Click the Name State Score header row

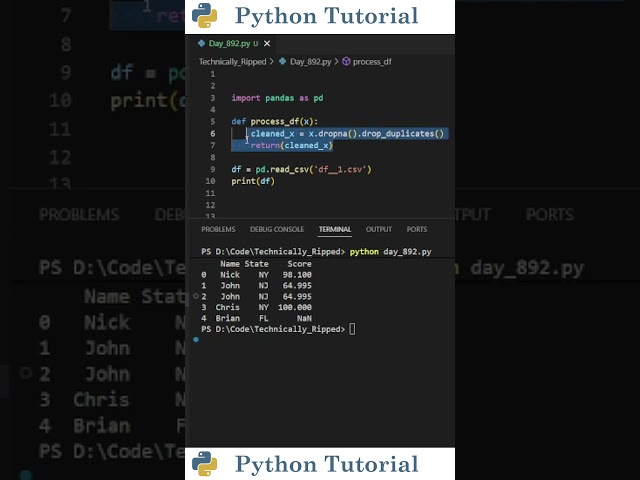click(x=265, y=264)
